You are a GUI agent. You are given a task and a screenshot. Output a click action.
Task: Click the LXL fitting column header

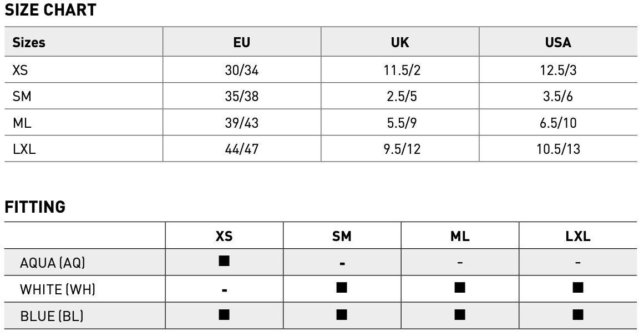point(578,236)
